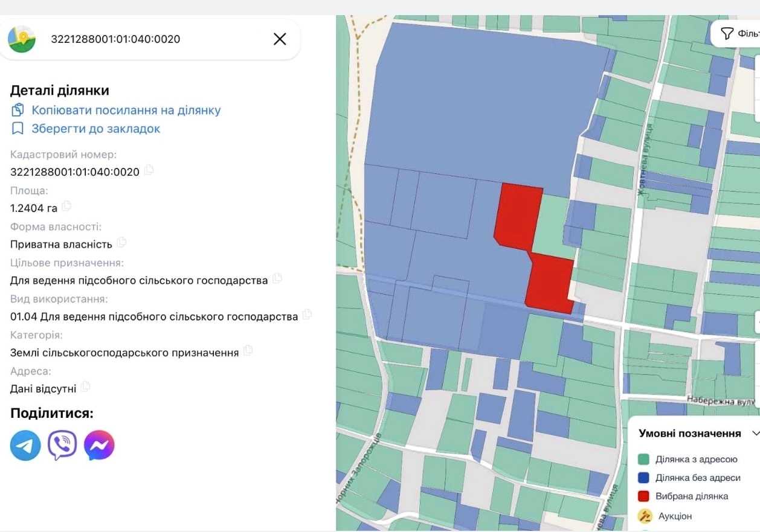760x532 pixels.
Task: Click 'Землі сільськогосподарського призначення' category text
Action: pyautogui.click(x=124, y=353)
